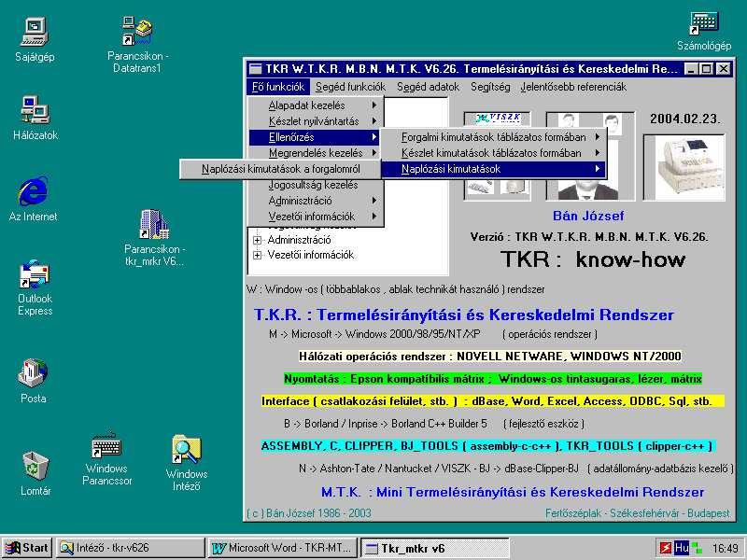Choose Adminisztráció in the Fő funkciók menu
The height and width of the screenshot is (560, 747).
coord(315,201)
